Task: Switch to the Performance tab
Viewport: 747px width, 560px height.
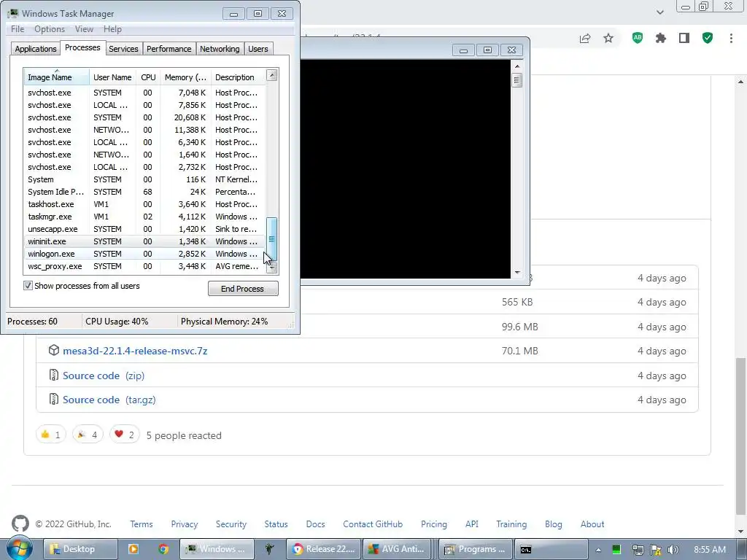Action: tap(169, 49)
